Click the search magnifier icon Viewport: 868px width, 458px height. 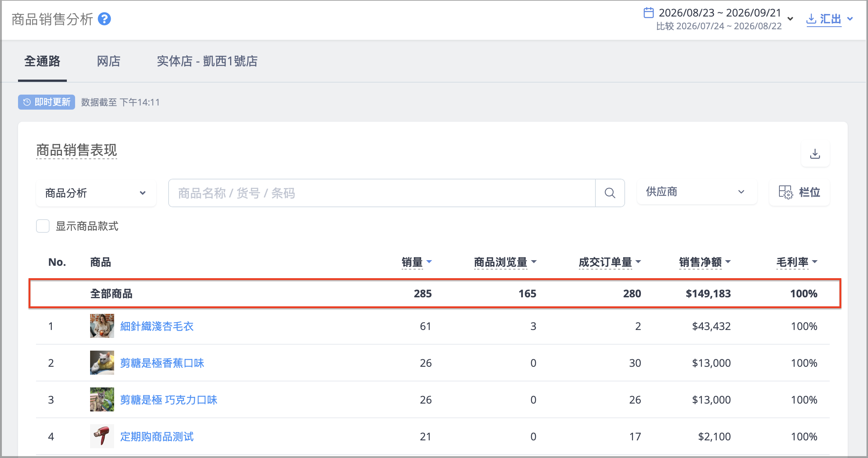[610, 193]
